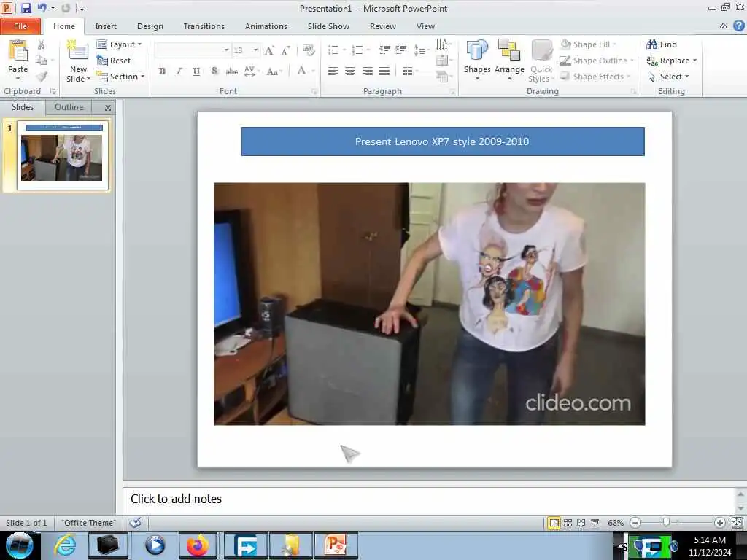The width and height of the screenshot is (747, 560).
Task: Switch to Slide Sorter view icon
Action: [x=568, y=522]
